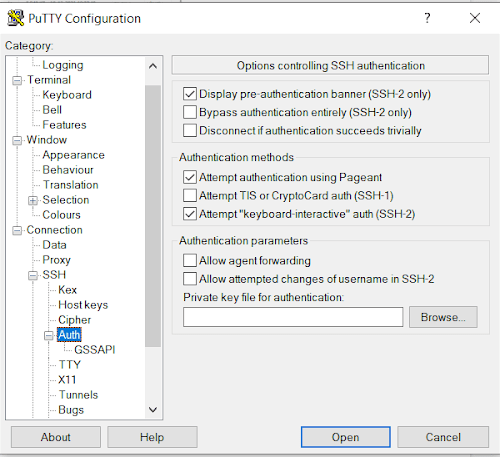Collapse the Auth tree node

pos(49,336)
